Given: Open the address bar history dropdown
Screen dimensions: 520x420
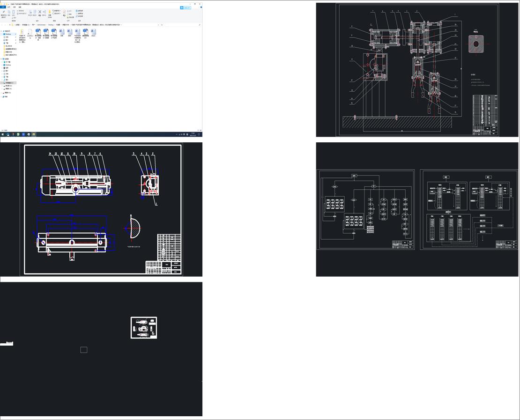Looking at the screenshot, I should click(159, 25).
